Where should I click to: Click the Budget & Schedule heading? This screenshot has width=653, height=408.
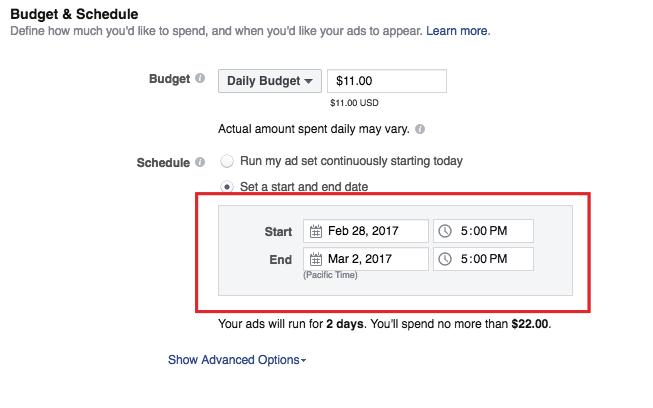(75, 14)
